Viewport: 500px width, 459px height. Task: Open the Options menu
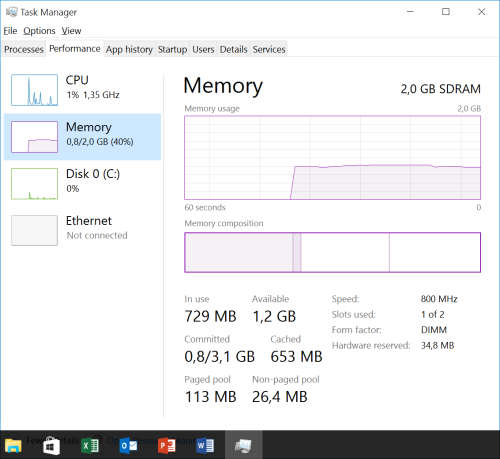tap(39, 31)
